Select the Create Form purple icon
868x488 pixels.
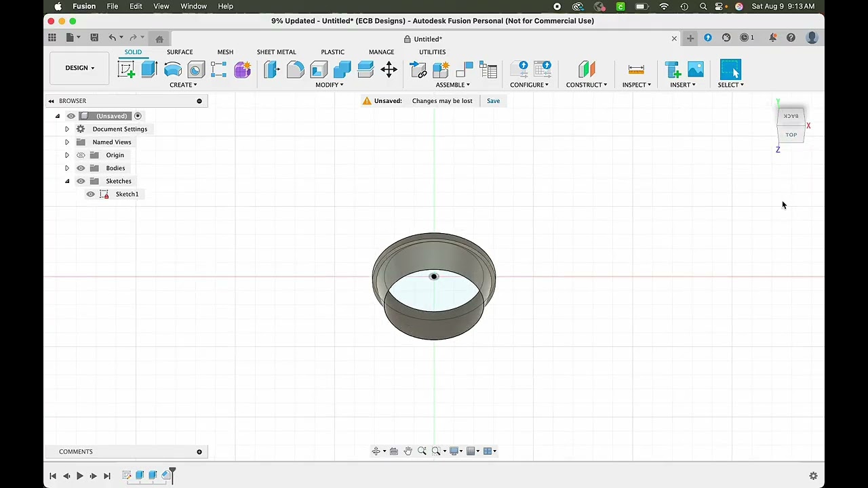pos(242,69)
